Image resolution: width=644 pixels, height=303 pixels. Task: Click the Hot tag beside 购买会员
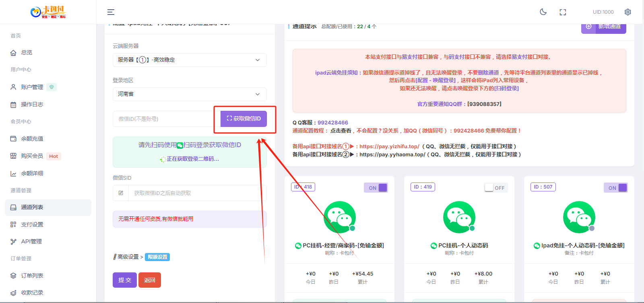point(54,156)
